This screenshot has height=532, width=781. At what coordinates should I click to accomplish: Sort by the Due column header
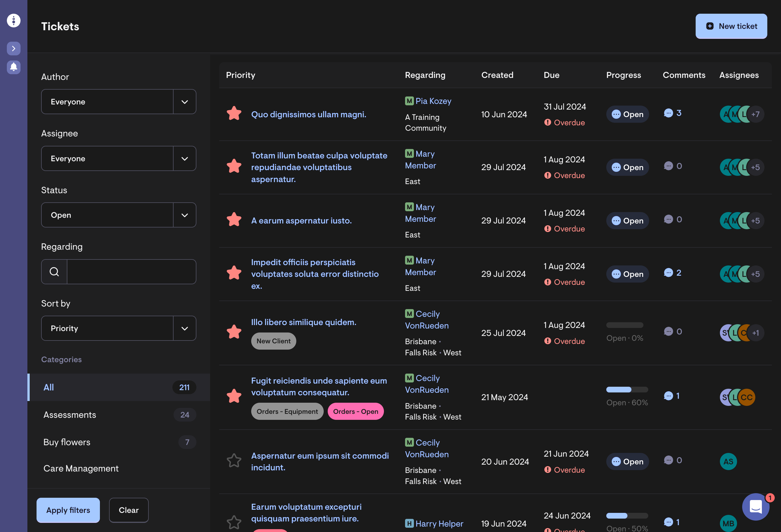pos(551,75)
